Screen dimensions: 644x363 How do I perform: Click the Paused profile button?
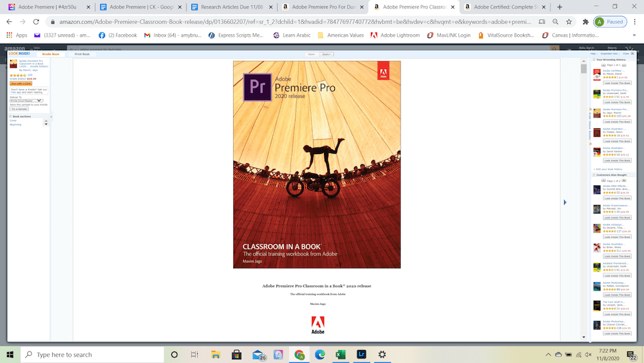pyautogui.click(x=611, y=22)
